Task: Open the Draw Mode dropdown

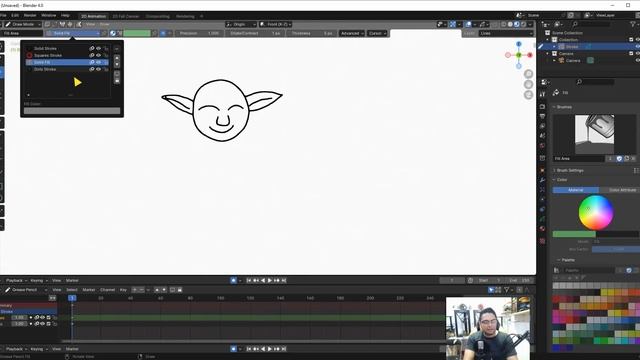Action: point(22,24)
